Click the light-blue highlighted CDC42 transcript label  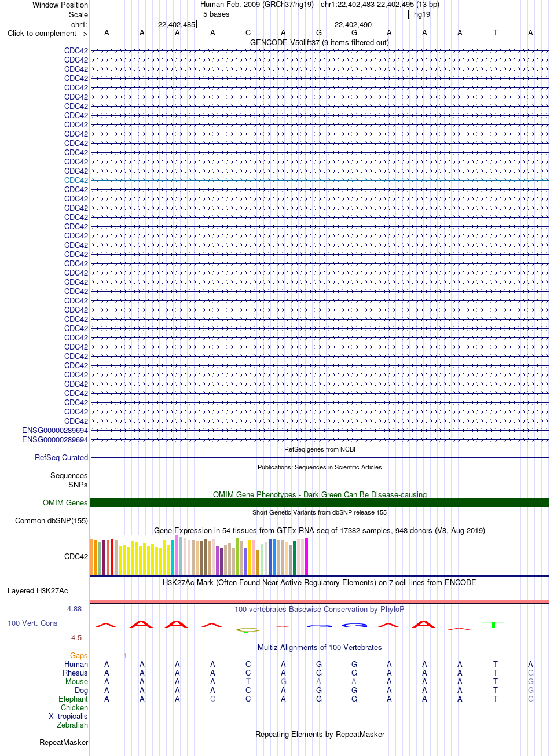(x=76, y=180)
